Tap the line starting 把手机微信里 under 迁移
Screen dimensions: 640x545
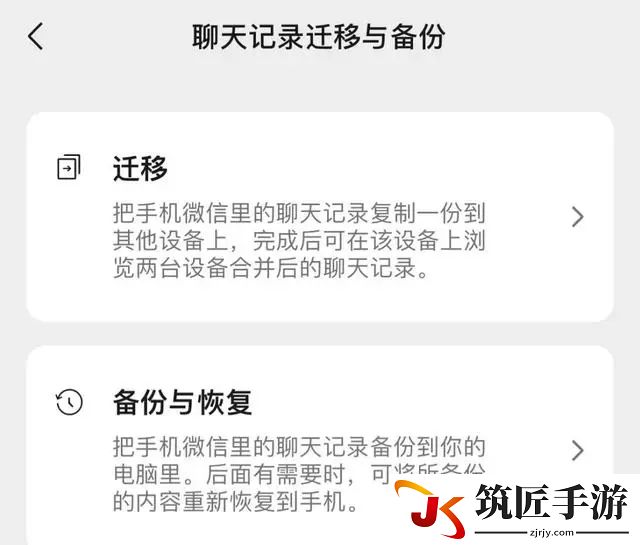click(x=299, y=213)
